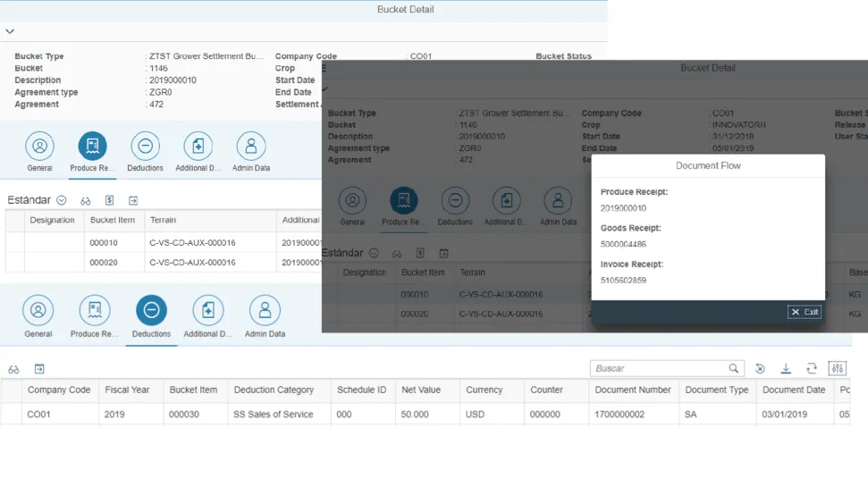The width and height of the screenshot is (868, 487).
Task: Open Admin Data tab beside highlighted Deductions row
Action: (265, 310)
